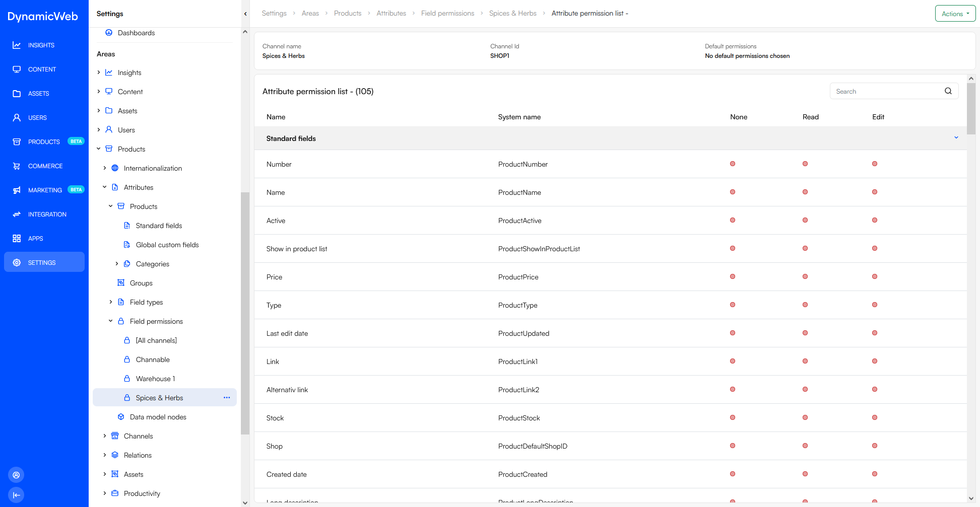This screenshot has height=507, width=980.
Task: Open the Spices & Herbs more options menu
Action: [x=227, y=398]
